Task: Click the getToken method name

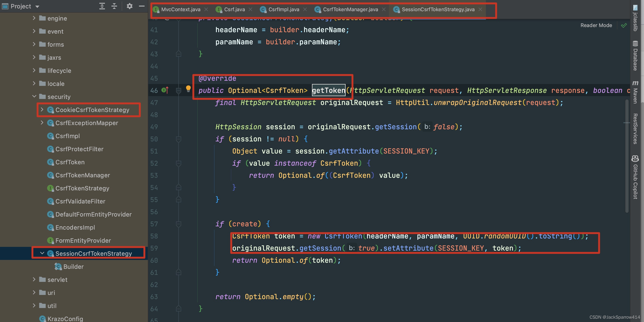Action: click(329, 90)
